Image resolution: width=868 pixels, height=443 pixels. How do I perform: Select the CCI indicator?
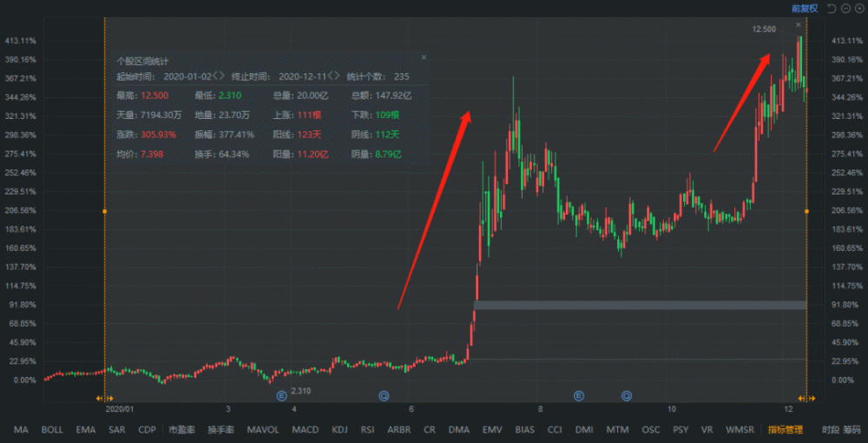point(556,430)
